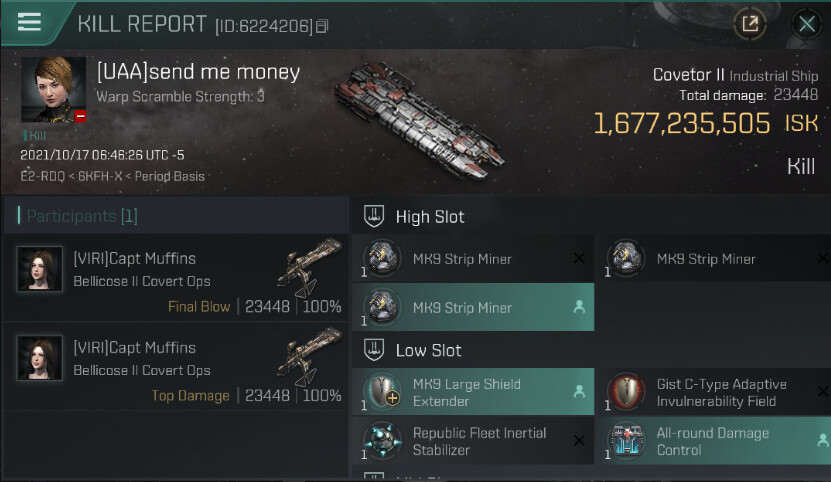Open the hamburger menu
831x482 pixels.
30,22
